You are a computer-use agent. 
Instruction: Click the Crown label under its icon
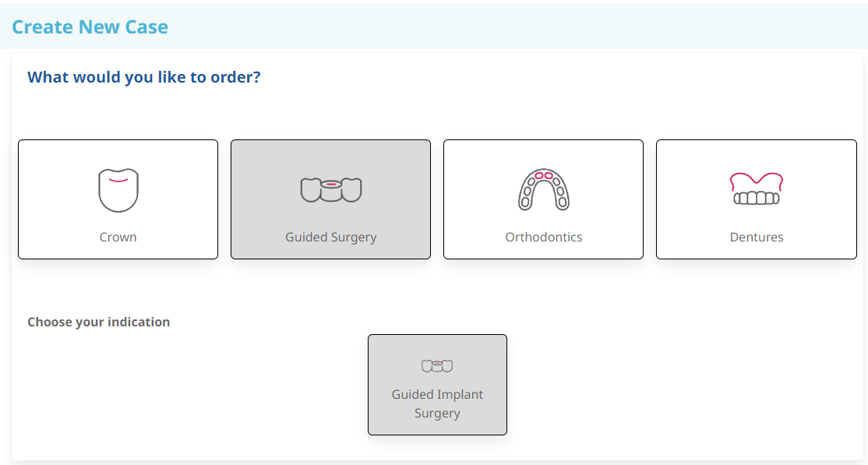pos(118,237)
